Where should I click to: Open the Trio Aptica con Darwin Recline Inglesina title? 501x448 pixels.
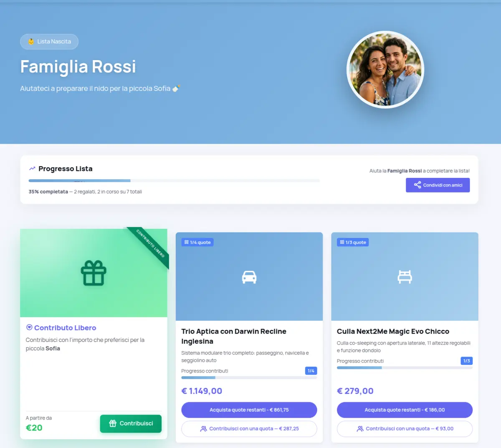pos(234,336)
